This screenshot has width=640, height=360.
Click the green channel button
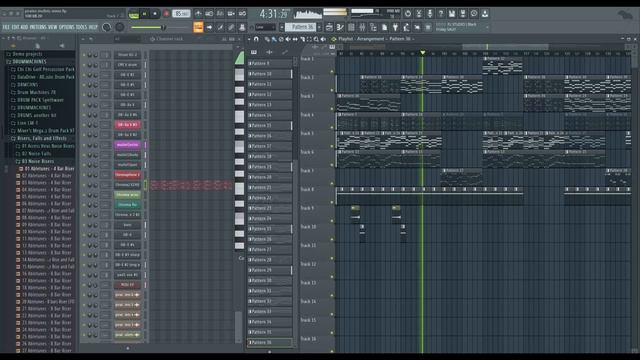click(127, 195)
